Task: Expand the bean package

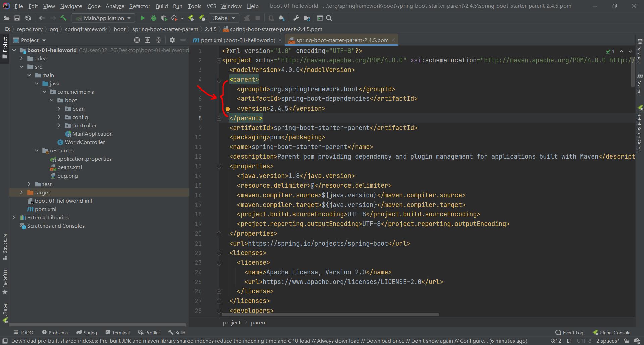Action: pyautogui.click(x=59, y=109)
